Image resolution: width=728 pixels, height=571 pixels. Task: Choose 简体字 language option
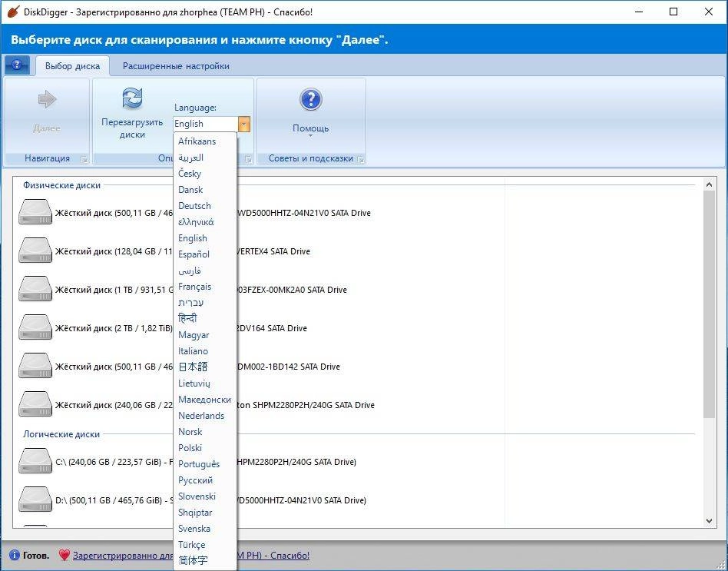point(205,561)
